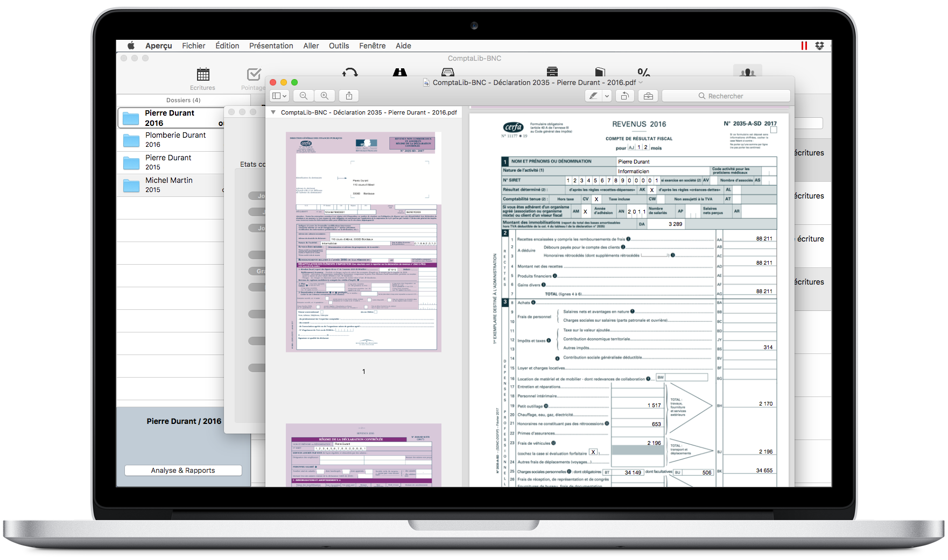948x560 pixels.
Task: Open the Aller menu
Action: (311, 46)
